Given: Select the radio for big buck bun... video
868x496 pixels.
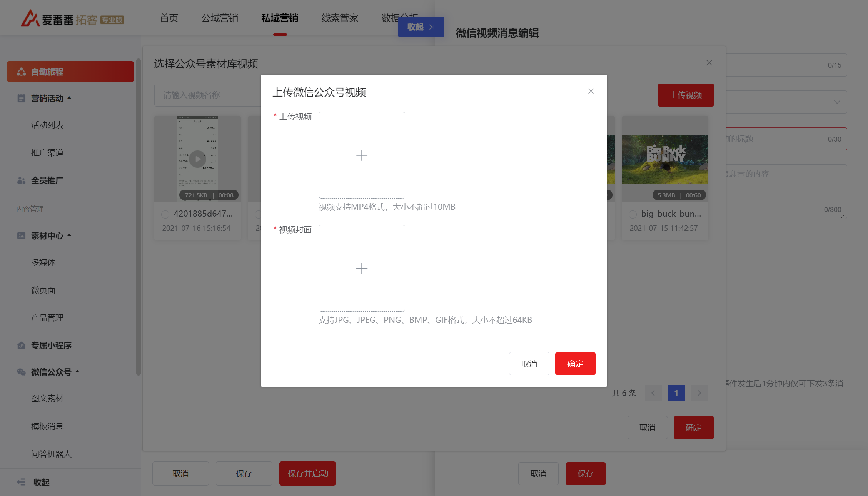Looking at the screenshot, I should tap(633, 214).
